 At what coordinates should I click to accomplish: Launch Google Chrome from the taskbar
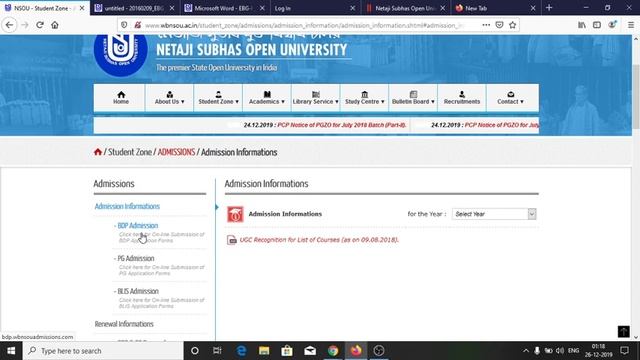point(333,351)
